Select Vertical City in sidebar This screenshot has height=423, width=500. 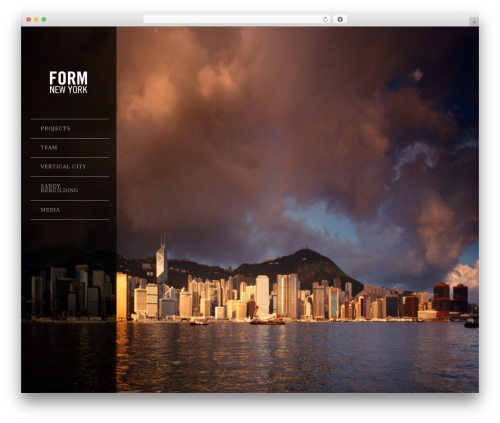pyautogui.click(x=63, y=166)
